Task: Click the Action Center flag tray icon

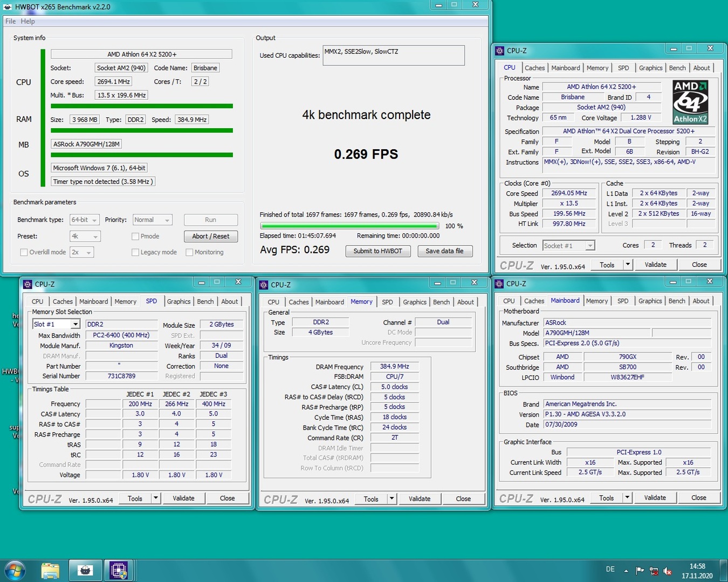Action: [x=640, y=571]
